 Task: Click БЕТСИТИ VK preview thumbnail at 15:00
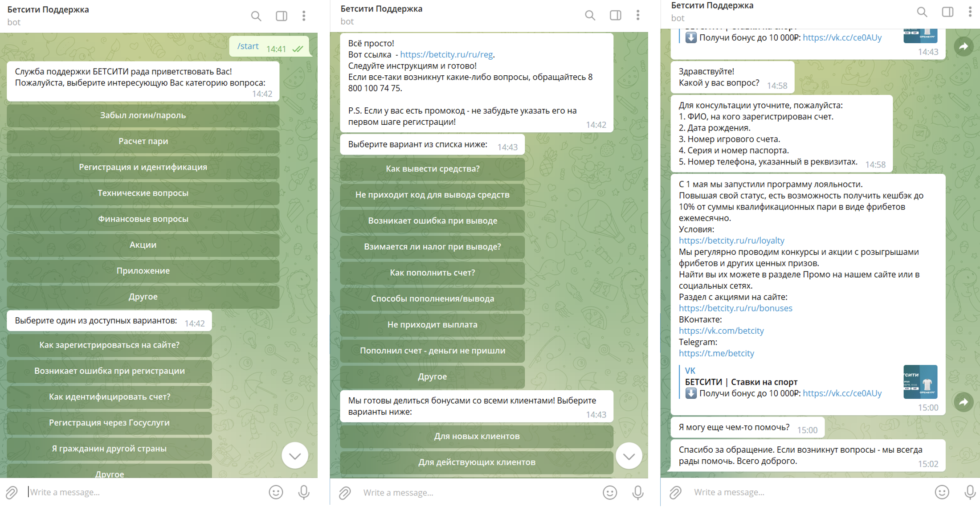click(x=920, y=382)
